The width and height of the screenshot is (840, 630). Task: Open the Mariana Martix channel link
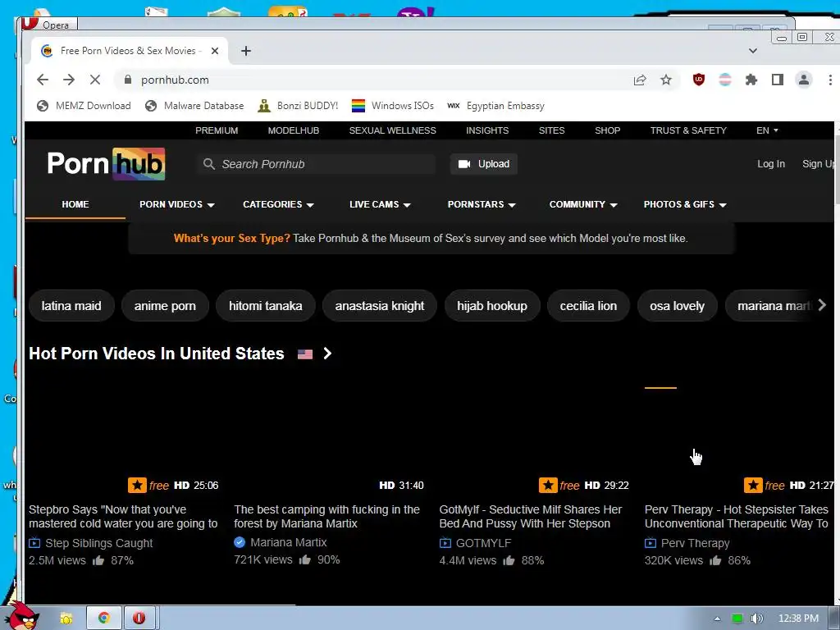click(288, 543)
